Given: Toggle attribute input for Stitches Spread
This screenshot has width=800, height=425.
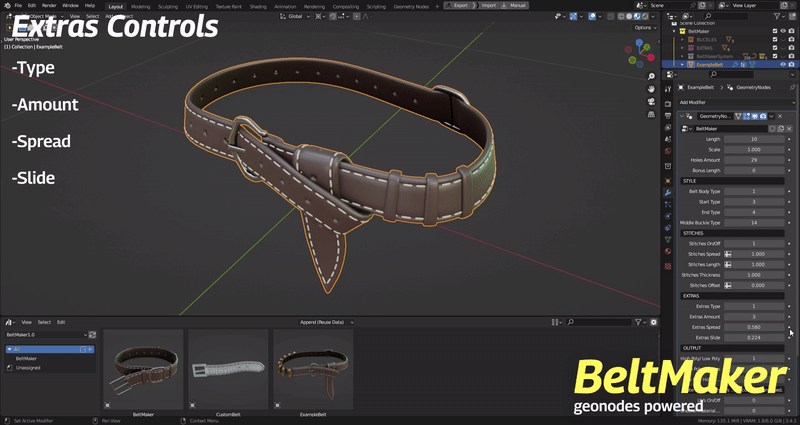Looking at the screenshot, I should pos(728,254).
